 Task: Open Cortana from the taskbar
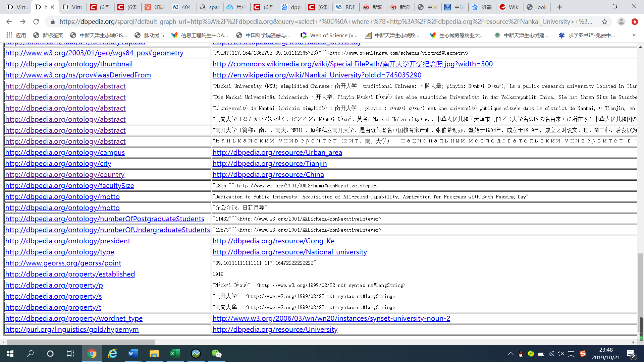click(x=50, y=354)
